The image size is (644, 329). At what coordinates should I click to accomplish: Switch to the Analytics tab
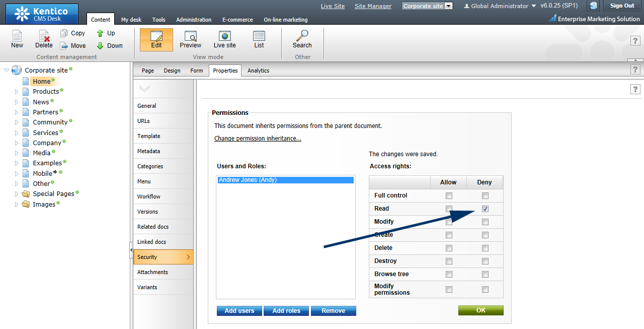pyautogui.click(x=258, y=71)
